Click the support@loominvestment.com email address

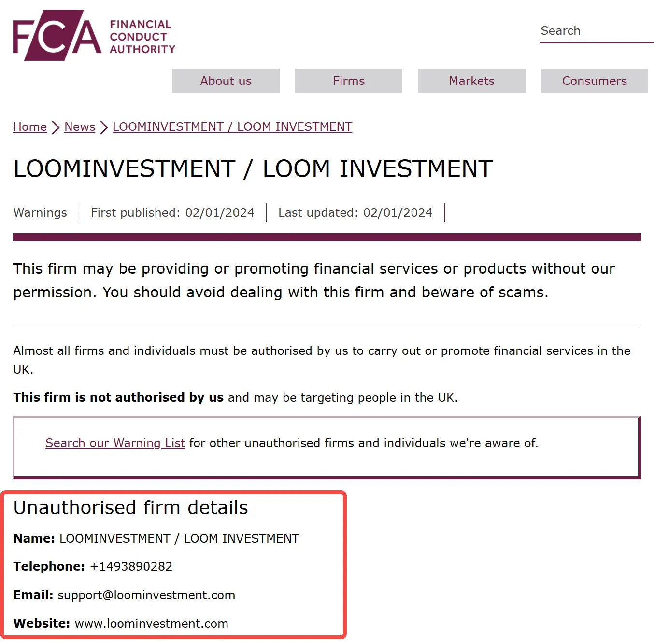146,595
